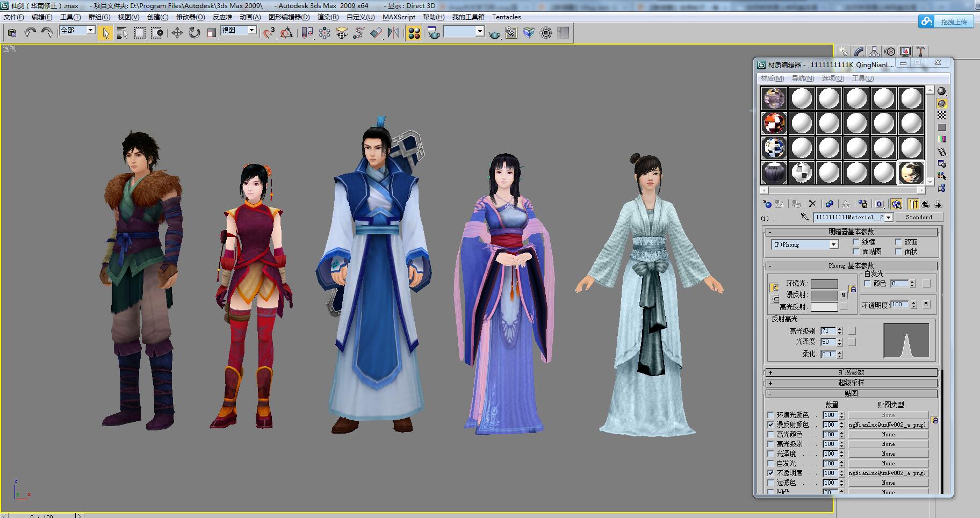980x518 pixels.
Task: Collapse the 明暗器基本参数 rollout
Action: pyautogui.click(x=852, y=232)
